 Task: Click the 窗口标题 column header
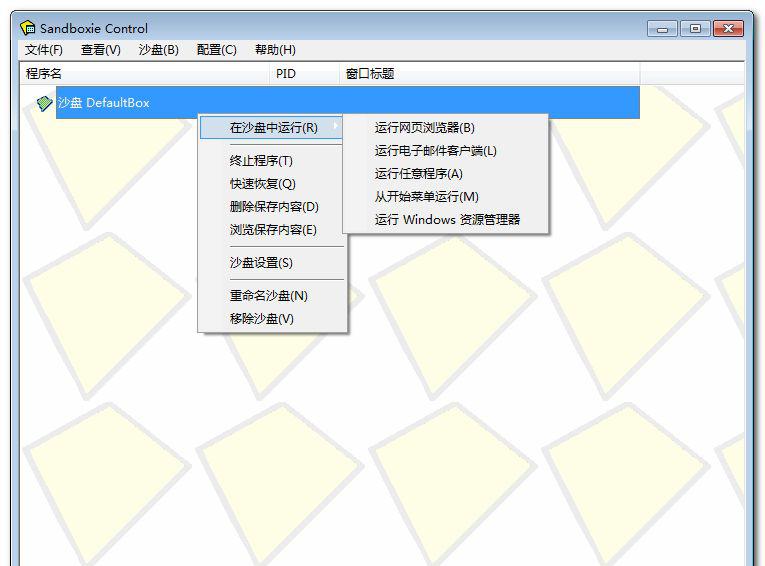[489, 74]
